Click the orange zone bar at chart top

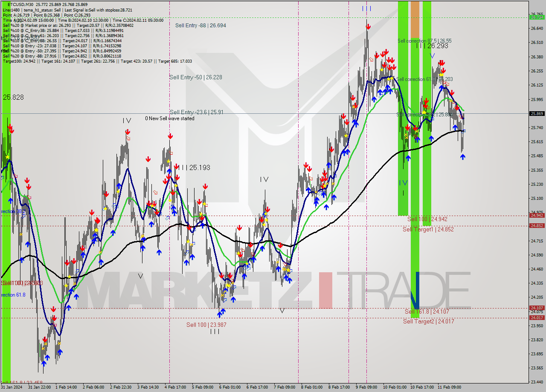tap(415, 20)
